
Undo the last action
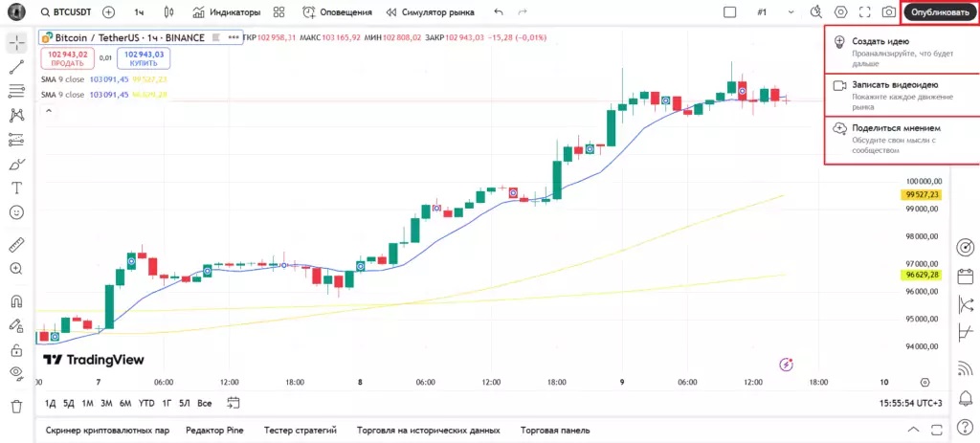click(498, 11)
